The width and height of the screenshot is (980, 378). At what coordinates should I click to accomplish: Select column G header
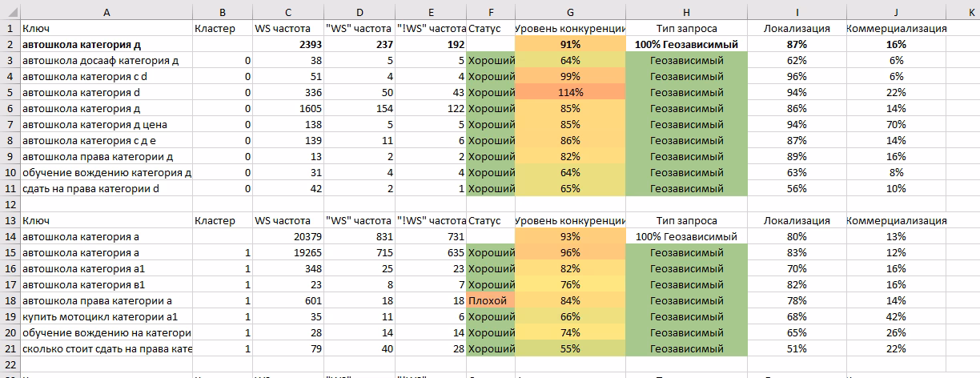pos(569,12)
